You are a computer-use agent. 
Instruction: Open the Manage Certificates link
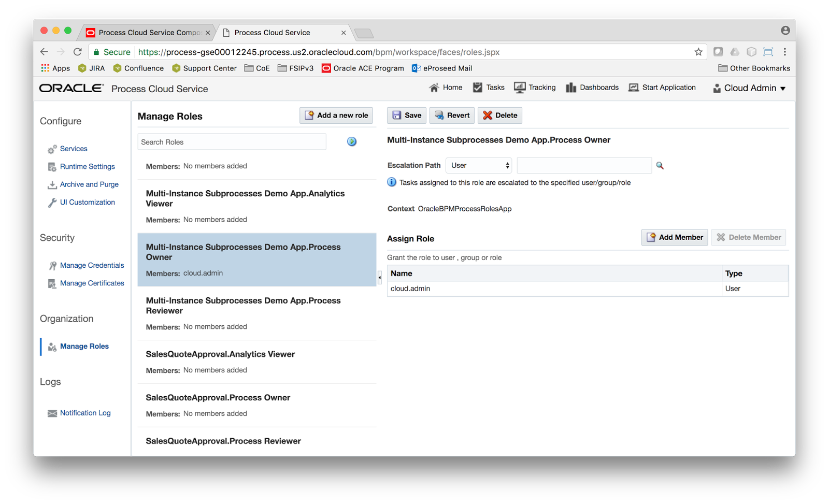[x=92, y=283]
